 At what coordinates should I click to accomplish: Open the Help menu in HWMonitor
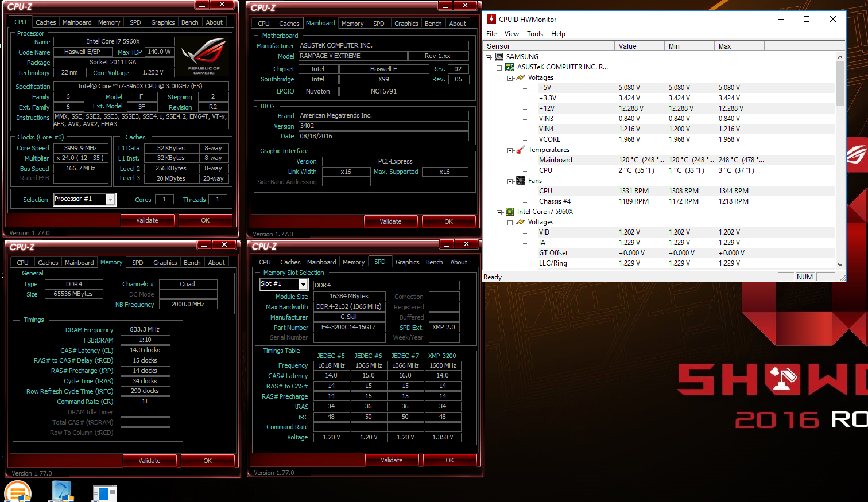click(x=558, y=34)
